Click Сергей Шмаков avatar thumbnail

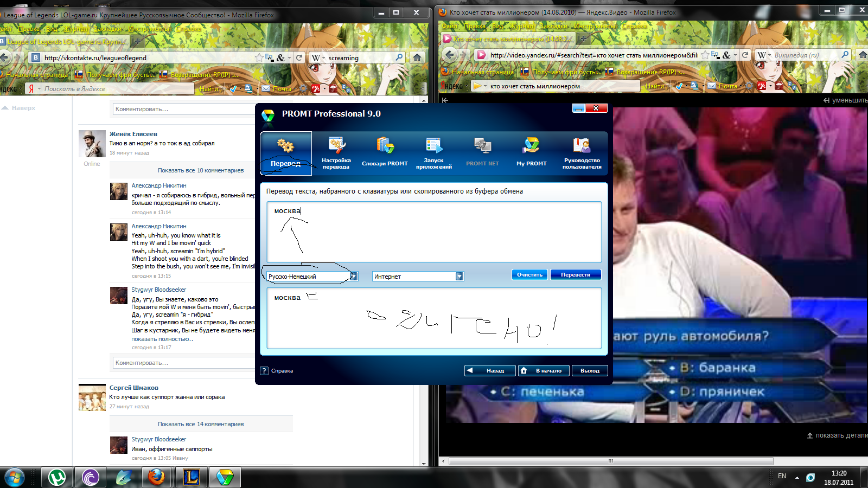[x=92, y=397]
